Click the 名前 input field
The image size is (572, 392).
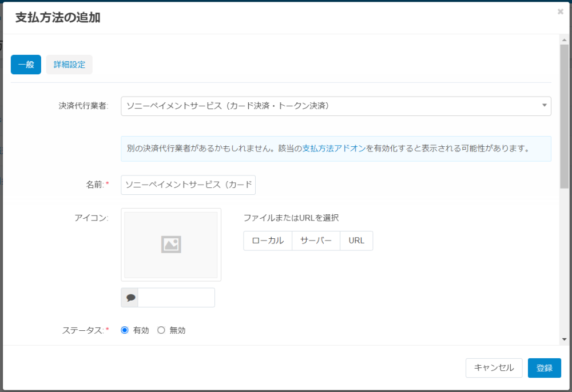tap(188, 185)
